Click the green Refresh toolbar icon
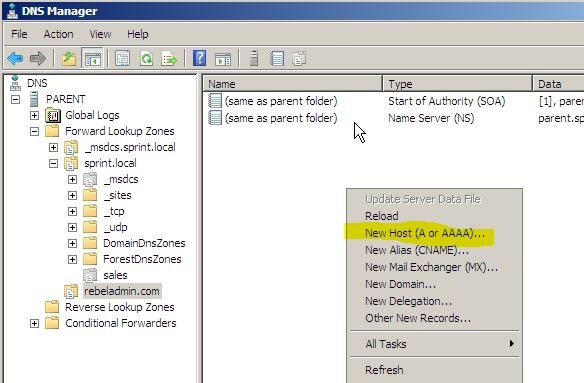Image resolution: width=584 pixels, height=383 pixels. point(146,58)
